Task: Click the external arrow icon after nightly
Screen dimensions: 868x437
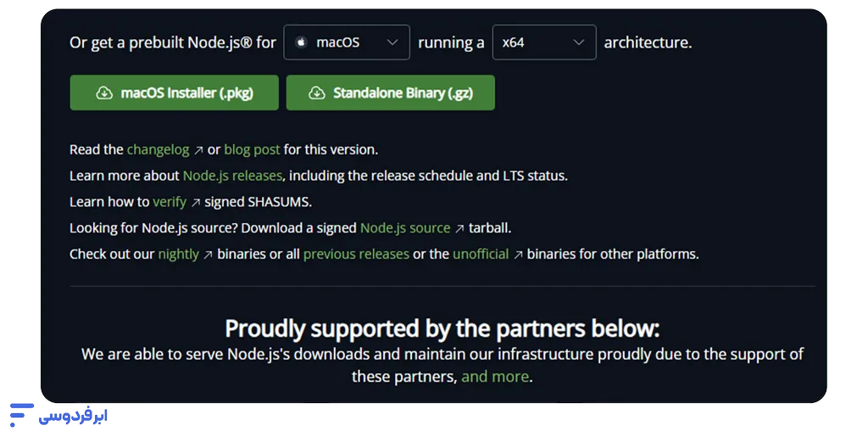Action: coord(209,255)
